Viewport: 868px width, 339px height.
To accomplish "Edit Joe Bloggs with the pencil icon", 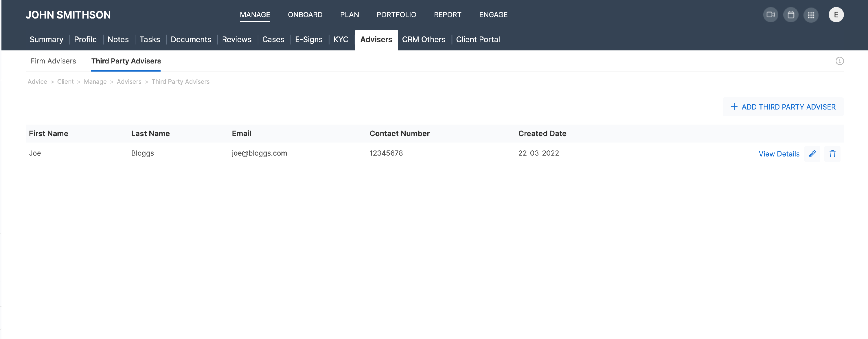I will click(812, 154).
